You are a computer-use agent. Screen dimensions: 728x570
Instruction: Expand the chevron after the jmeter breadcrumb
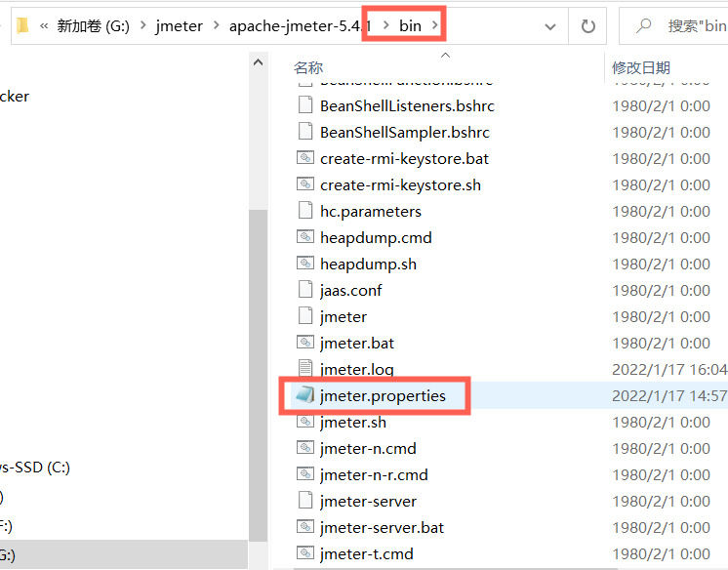pyautogui.click(x=217, y=25)
